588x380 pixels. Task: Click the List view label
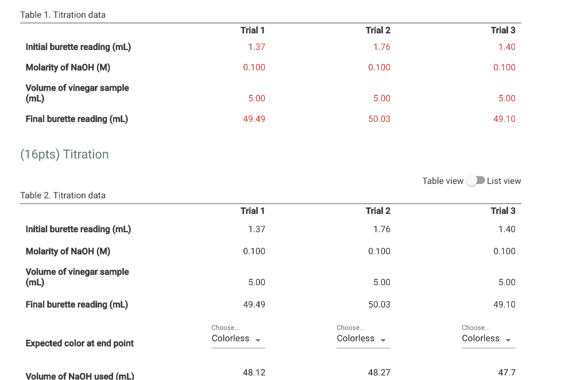pyautogui.click(x=504, y=181)
